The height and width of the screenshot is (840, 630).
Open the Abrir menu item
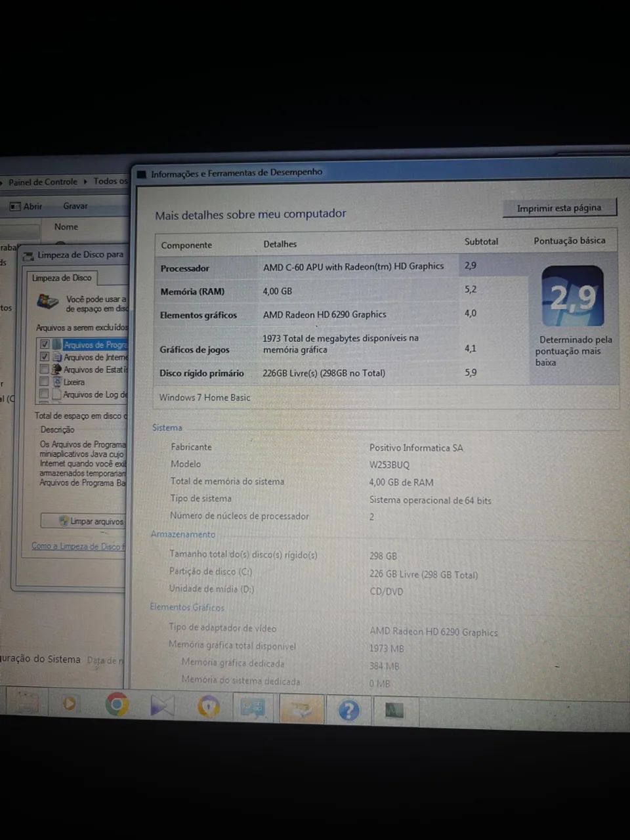point(31,205)
